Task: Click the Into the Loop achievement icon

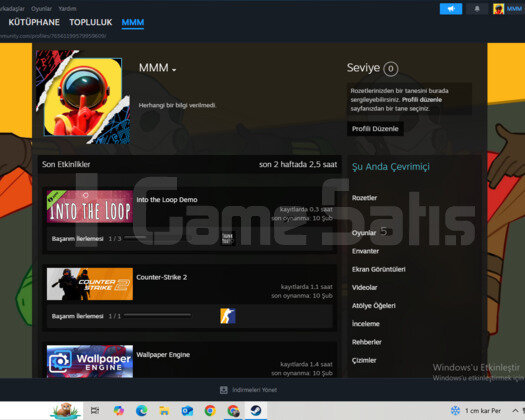Action: pyautogui.click(x=228, y=238)
